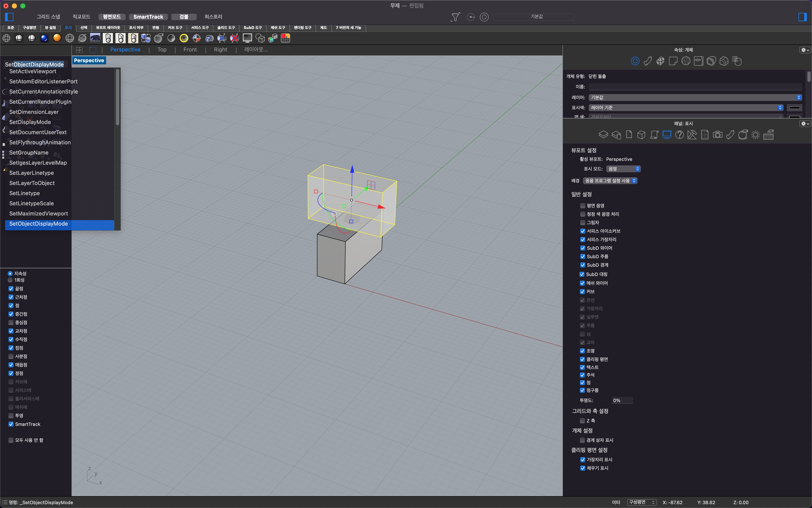Open the texture mapping checkered icon
Screen dimensions: 812x508
click(660, 61)
